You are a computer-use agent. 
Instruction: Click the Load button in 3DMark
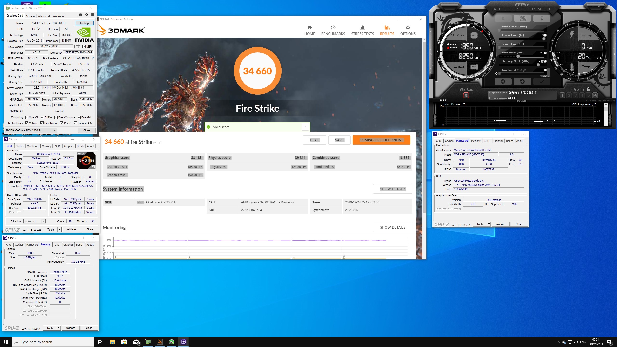click(x=315, y=140)
